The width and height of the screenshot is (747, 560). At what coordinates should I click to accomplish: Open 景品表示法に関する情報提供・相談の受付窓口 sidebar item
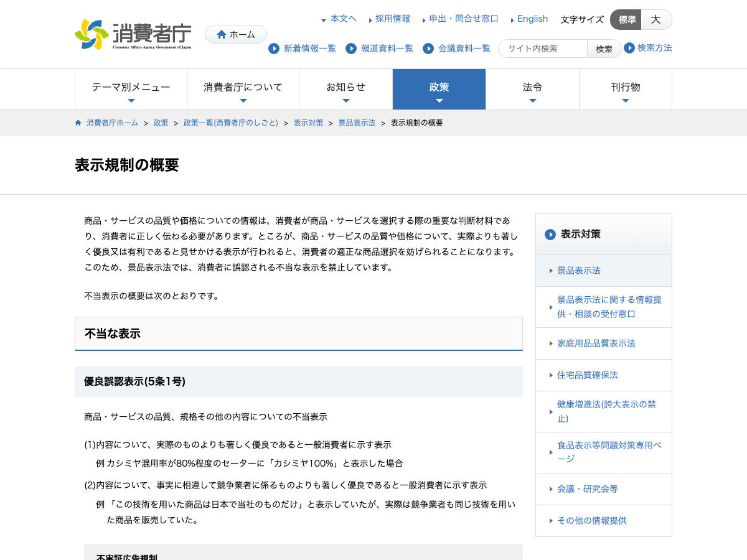[604, 307]
